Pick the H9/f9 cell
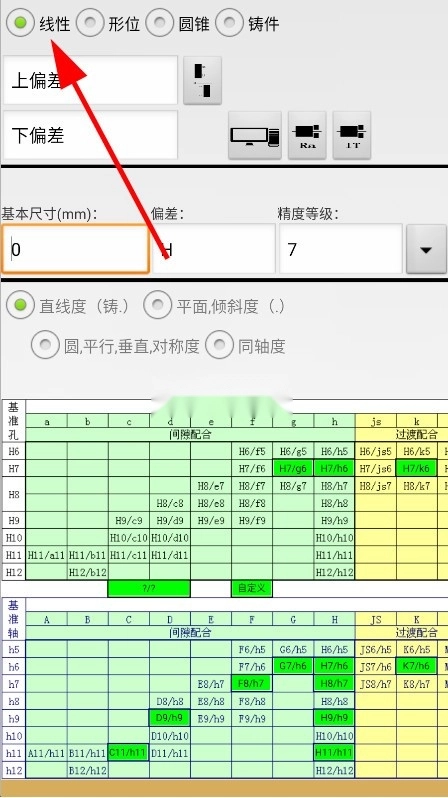This screenshot has height=798, width=448. 252,521
